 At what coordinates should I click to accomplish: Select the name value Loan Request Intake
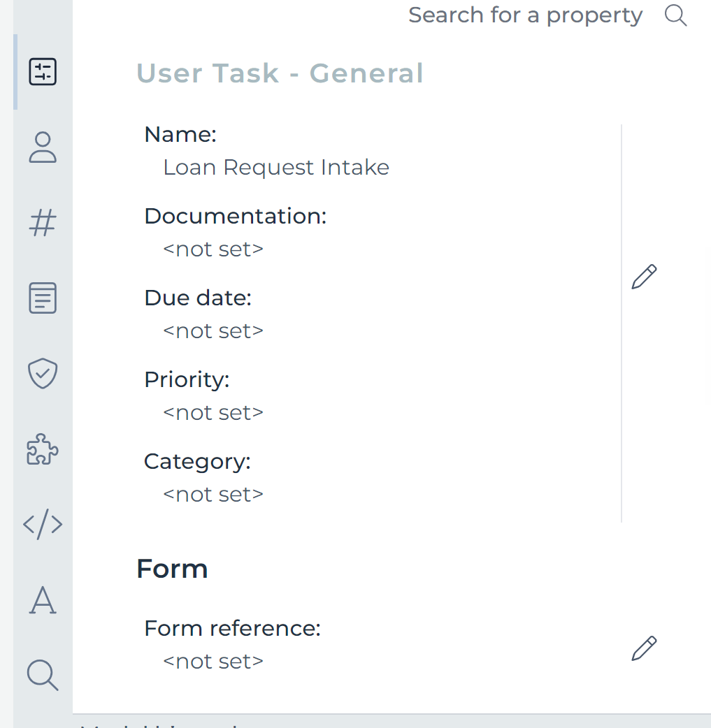pyautogui.click(x=275, y=167)
